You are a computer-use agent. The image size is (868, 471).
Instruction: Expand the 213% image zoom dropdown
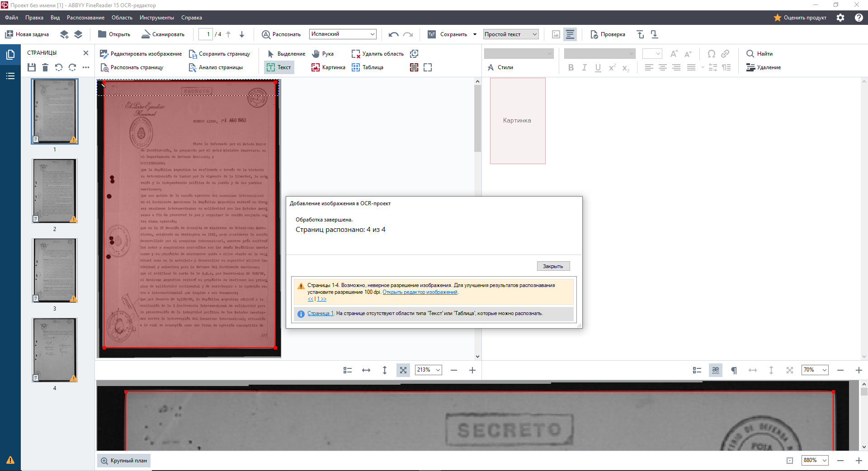click(438, 370)
